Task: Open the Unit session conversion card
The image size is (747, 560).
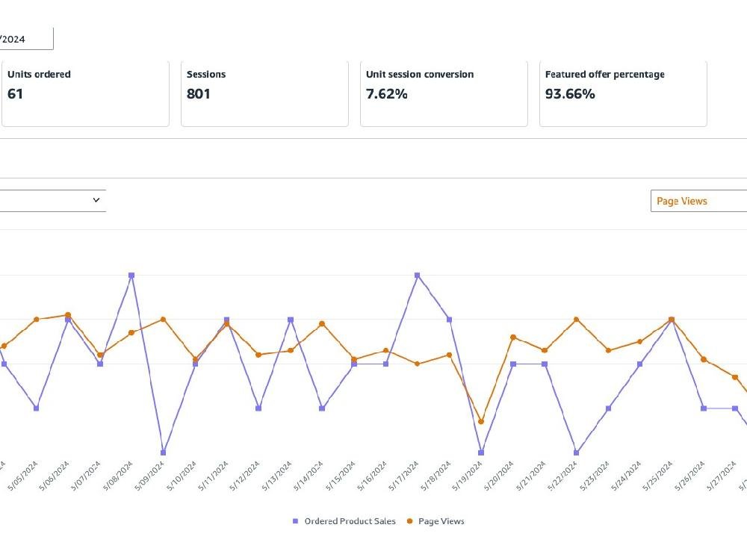Action: tap(444, 93)
